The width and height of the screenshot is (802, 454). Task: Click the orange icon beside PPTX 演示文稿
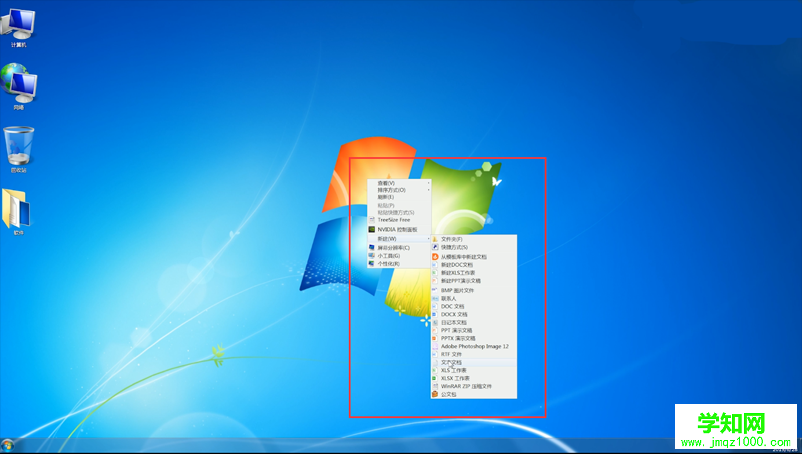pyautogui.click(x=435, y=338)
